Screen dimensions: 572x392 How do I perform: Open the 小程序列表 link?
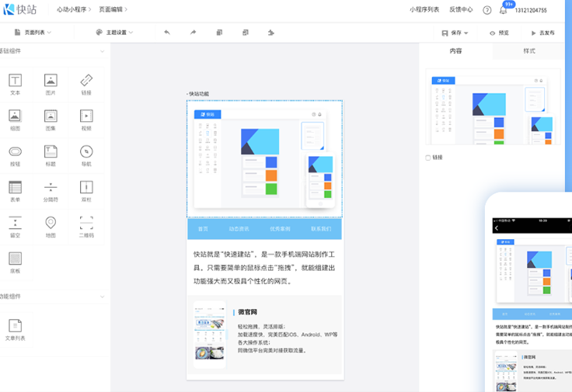tap(424, 10)
